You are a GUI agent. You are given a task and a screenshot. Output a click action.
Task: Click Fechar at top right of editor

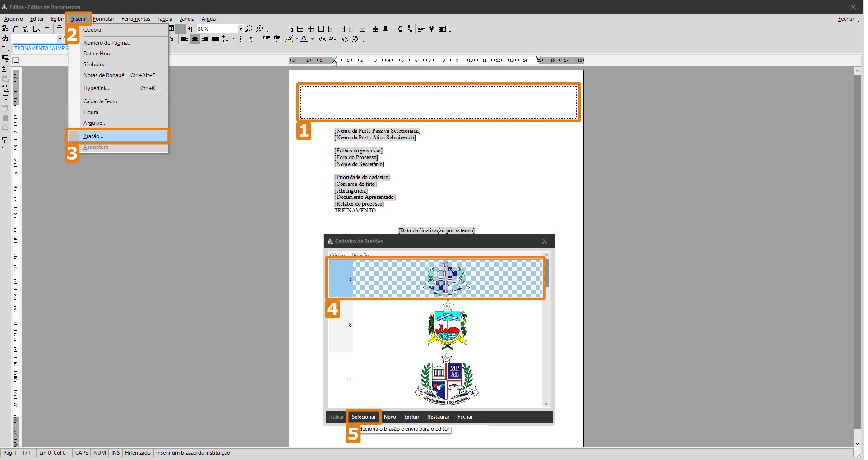coord(846,19)
